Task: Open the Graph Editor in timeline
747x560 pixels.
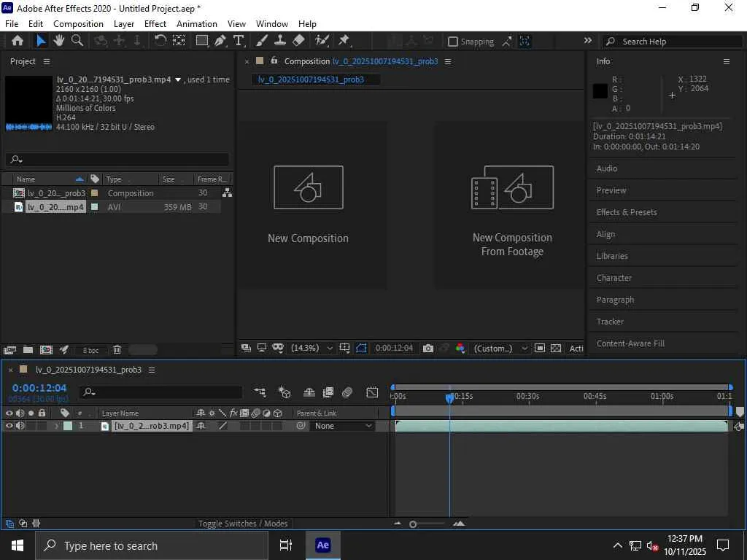Action: click(x=372, y=392)
